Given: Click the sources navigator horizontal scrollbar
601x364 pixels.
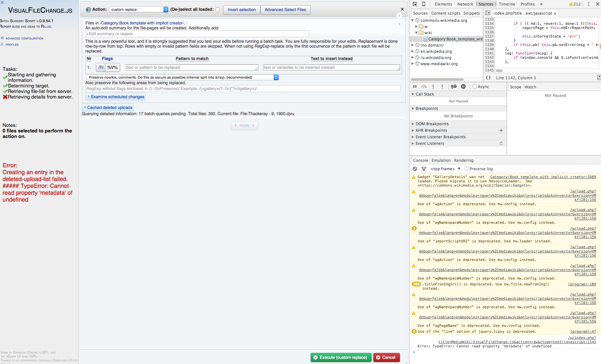Looking at the screenshot, I should point(437,80).
